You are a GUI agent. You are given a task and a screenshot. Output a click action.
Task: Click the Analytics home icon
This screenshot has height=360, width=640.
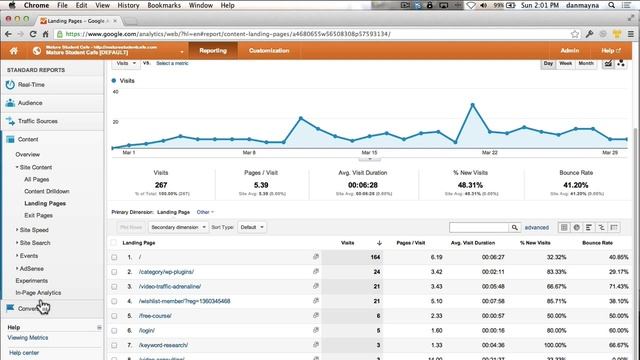point(14,51)
